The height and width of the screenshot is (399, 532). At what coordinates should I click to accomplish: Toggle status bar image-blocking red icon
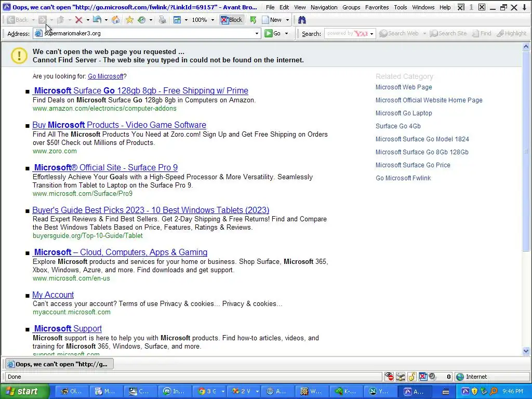389,377
